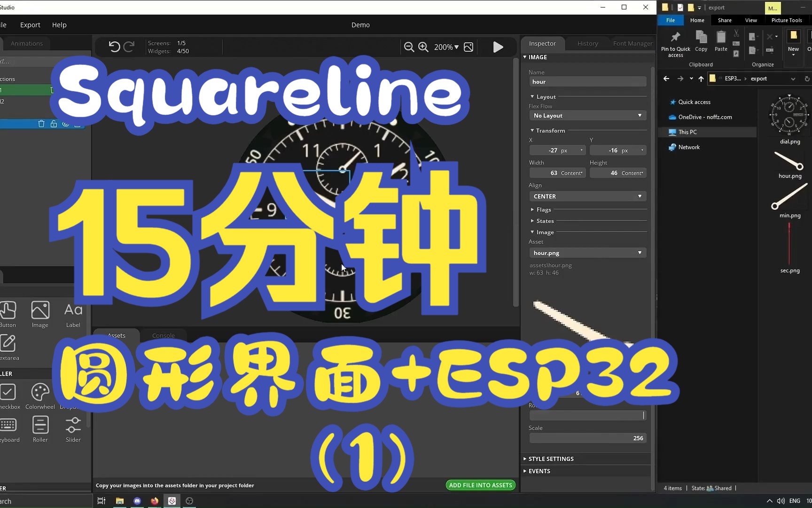Zoom in on the screen canvas

tap(423, 47)
